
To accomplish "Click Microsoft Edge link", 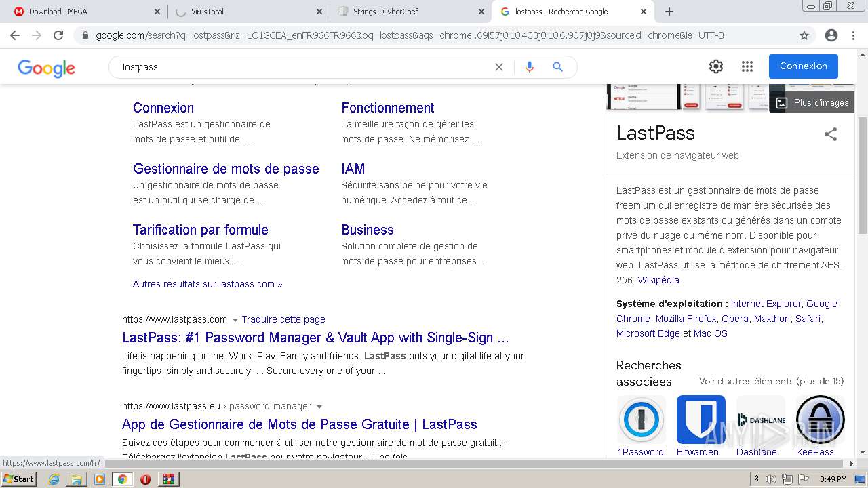I will [x=648, y=333].
